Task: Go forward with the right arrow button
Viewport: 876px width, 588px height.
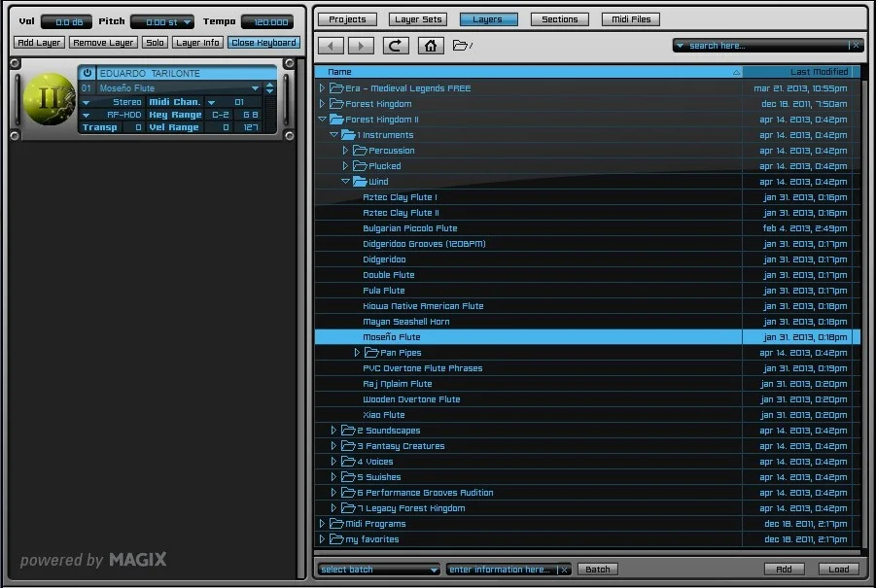Action: click(x=361, y=46)
